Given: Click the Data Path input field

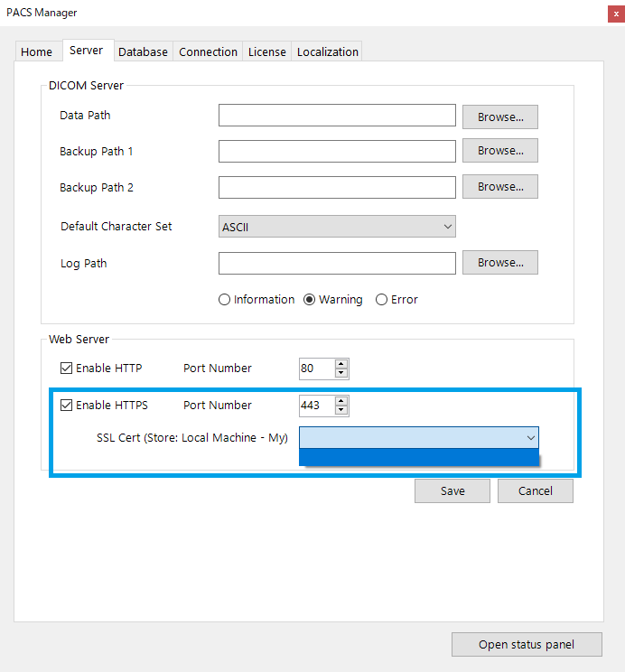Looking at the screenshot, I should tap(337, 116).
